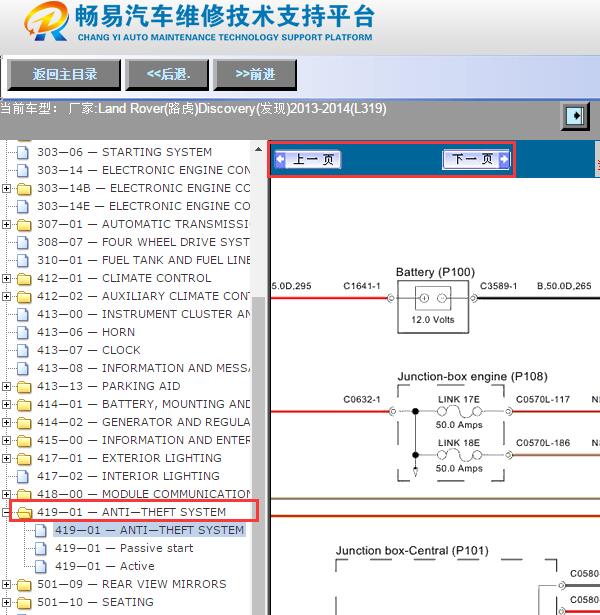
Task: Click the 下一页 next page button
Action: tap(476, 159)
